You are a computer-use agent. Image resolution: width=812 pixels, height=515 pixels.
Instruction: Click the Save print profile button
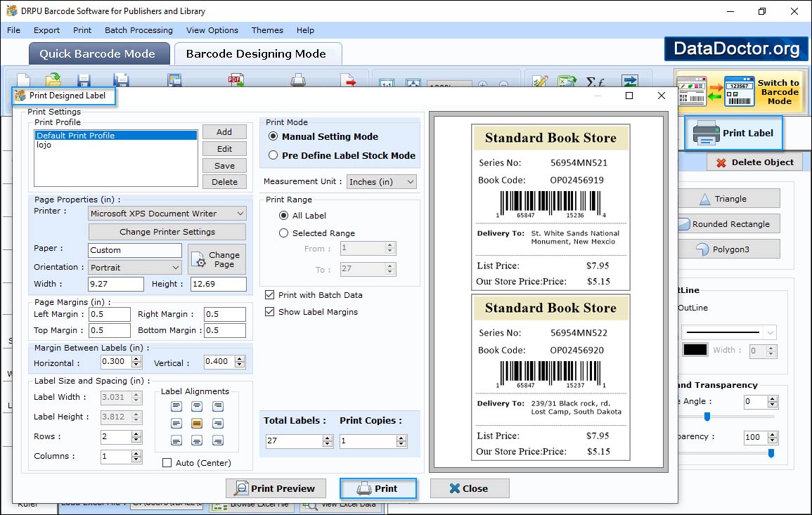(x=224, y=166)
